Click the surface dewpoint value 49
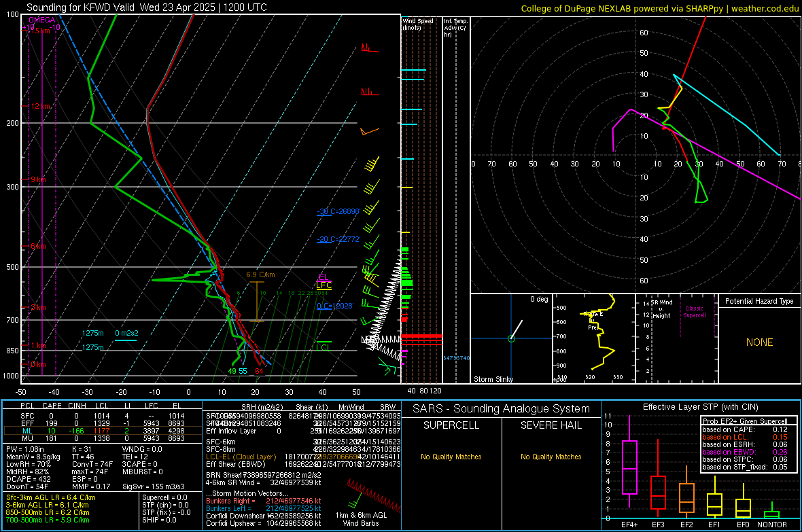Screen dimensions: 802x532 [232, 371]
